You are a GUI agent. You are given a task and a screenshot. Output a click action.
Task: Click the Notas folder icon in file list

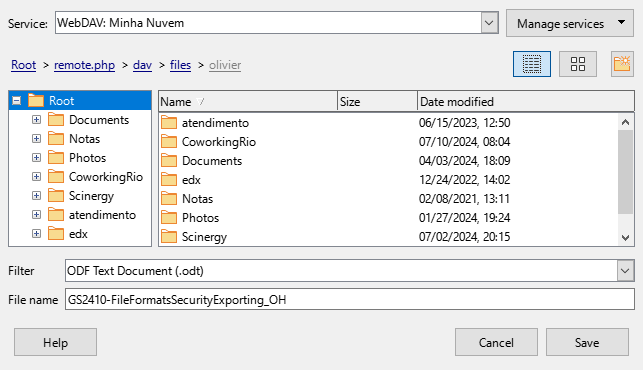[169, 199]
